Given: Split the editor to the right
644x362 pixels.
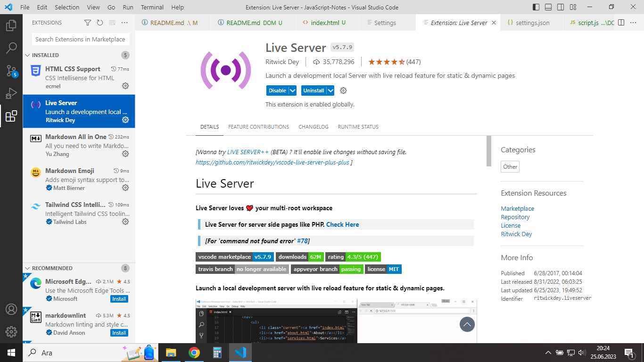Looking at the screenshot, I should coord(621,23).
